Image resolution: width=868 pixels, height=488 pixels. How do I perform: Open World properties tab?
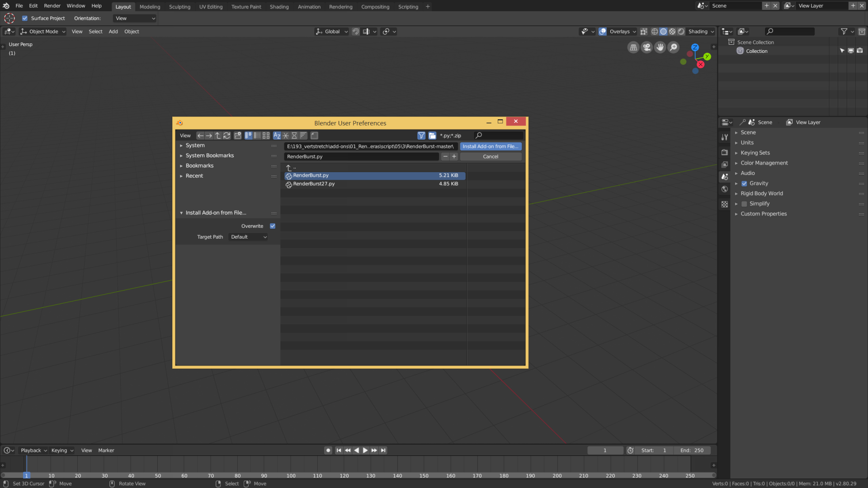(725, 189)
